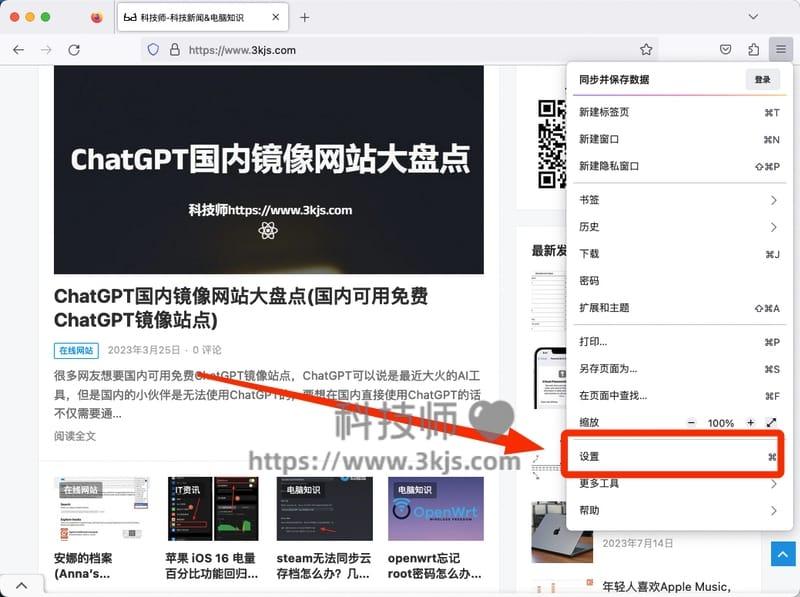The width and height of the screenshot is (800, 597).
Task: Expand 更多工具 submenu
Action: tap(679, 484)
